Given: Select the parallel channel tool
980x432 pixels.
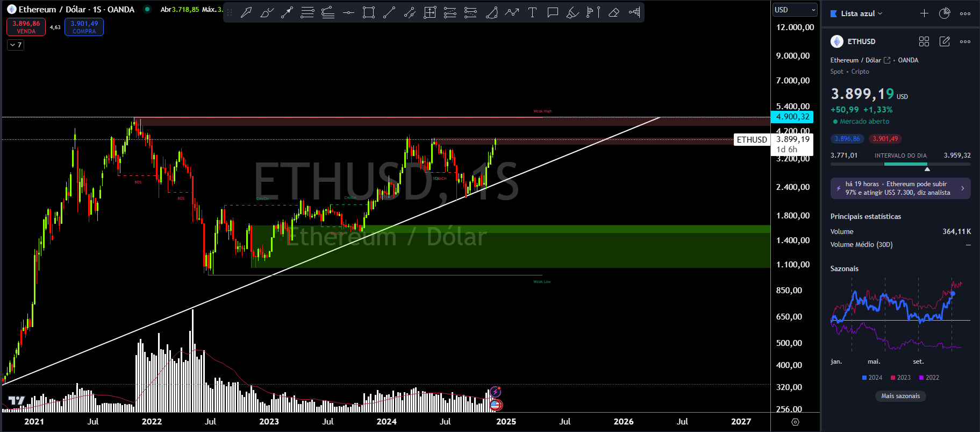Looking at the screenshot, I should point(410,12).
